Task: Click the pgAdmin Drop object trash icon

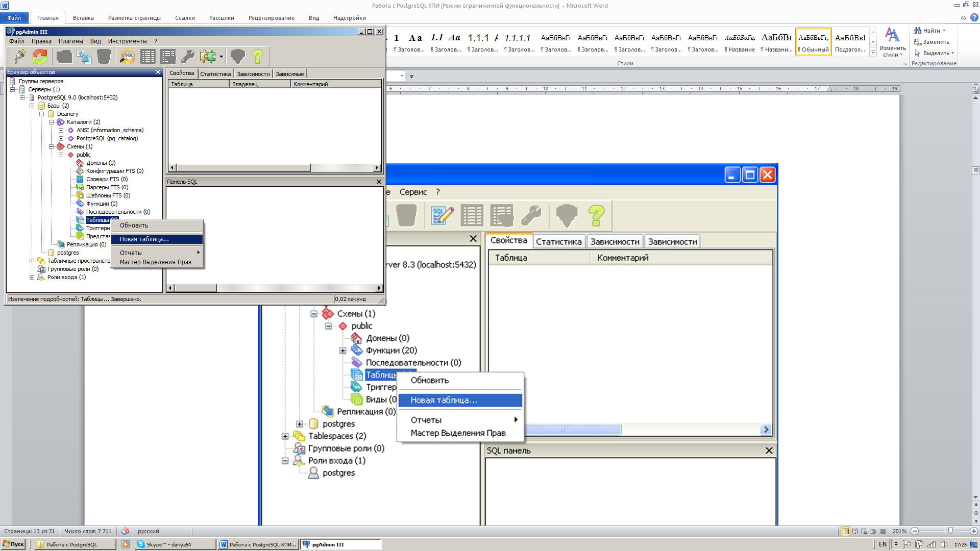Action: (x=104, y=56)
